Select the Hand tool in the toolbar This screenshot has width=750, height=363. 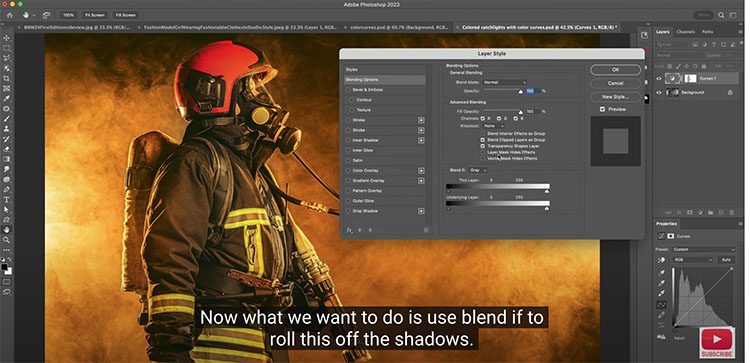point(7,230)
